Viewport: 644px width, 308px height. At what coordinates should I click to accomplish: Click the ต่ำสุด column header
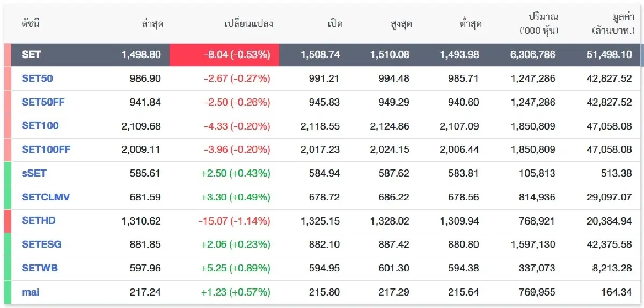pos(471,24)
